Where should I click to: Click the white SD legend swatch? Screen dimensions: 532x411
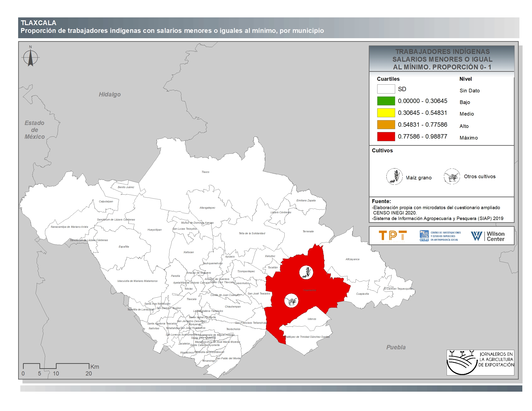pyautogui.click(x=386, y=89)
